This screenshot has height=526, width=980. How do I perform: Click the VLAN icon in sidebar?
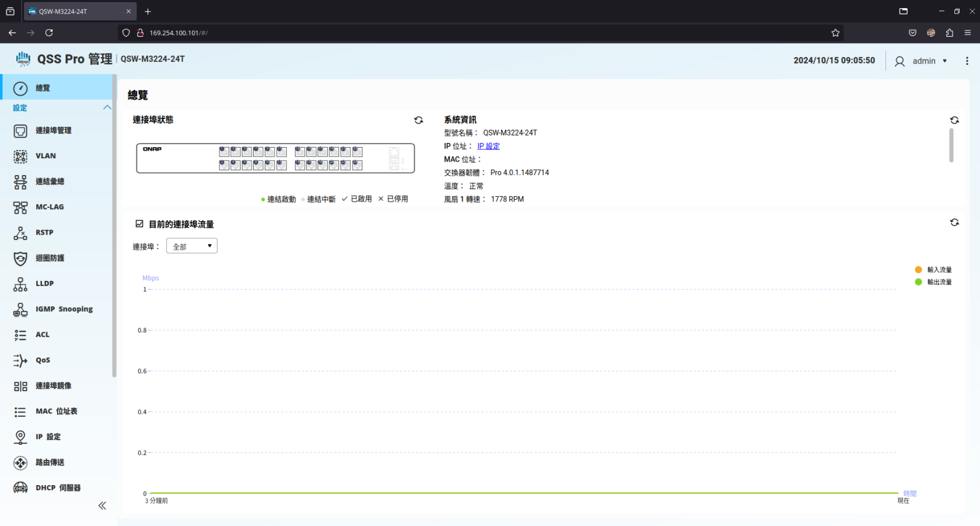[20, 156]
